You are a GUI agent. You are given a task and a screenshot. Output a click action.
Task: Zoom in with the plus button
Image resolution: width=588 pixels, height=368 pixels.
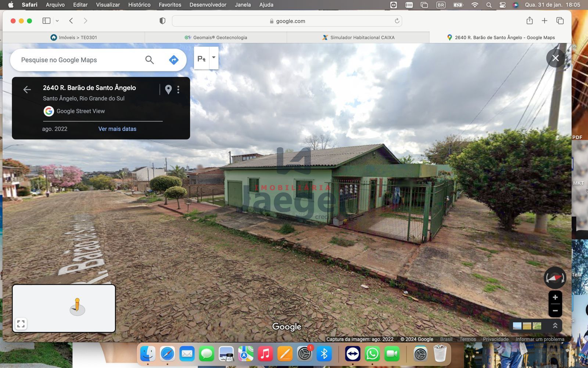[555, 297]
